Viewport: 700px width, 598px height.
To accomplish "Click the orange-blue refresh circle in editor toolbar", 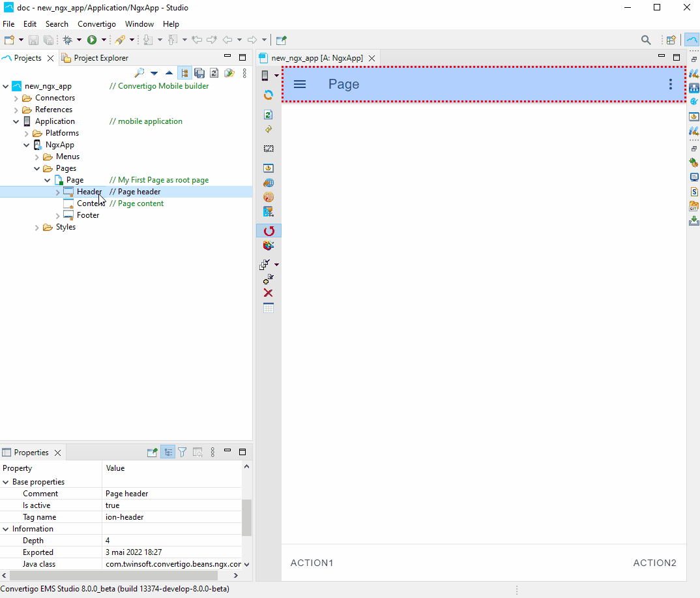I will [269, 95].
